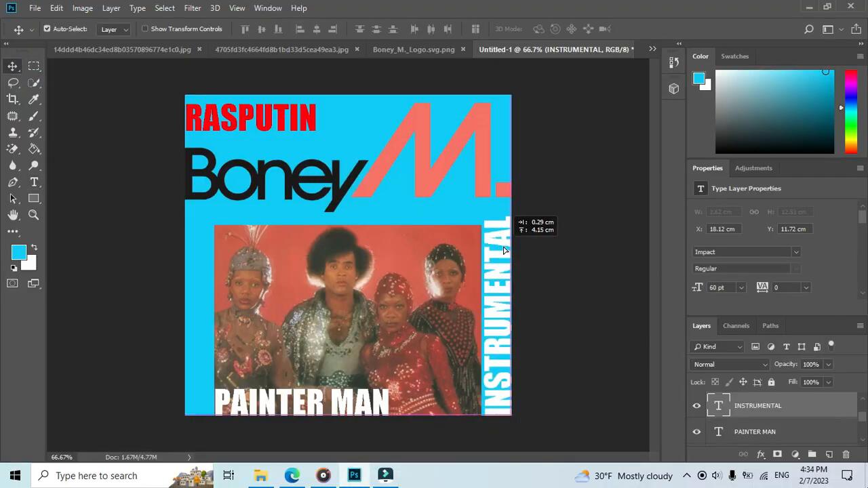Image resolution: width=868 pixels, height=488 pixels.
Task: Pick the Lasso tool
Action: (x=13, y=83)
